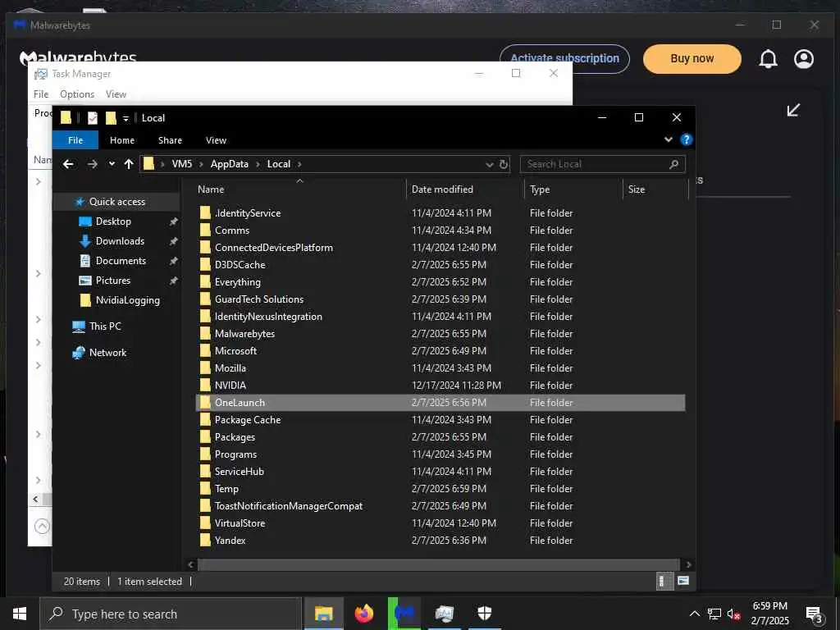
Task: Click Activate subscription in Malwarebytes
Action: [x=564, y=58]
